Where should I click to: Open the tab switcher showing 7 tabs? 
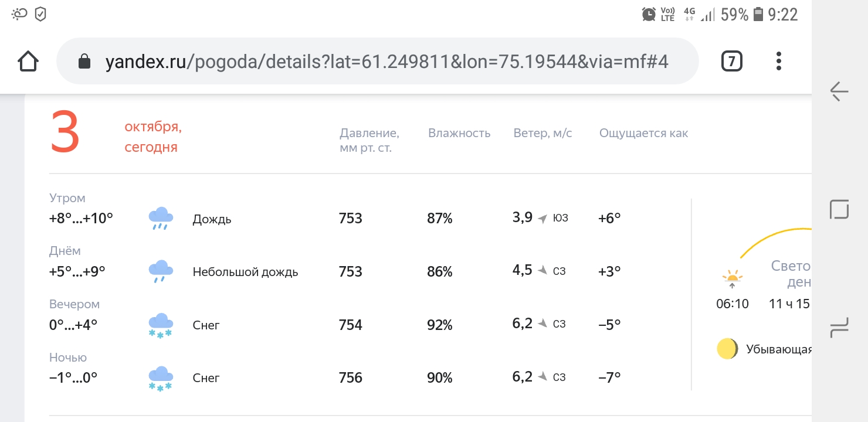pos(731,61)
